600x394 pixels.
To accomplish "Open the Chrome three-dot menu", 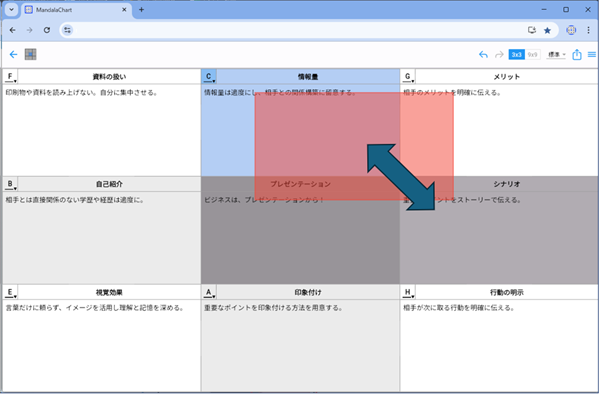I will pyautogui.click(x=589, y=30).
